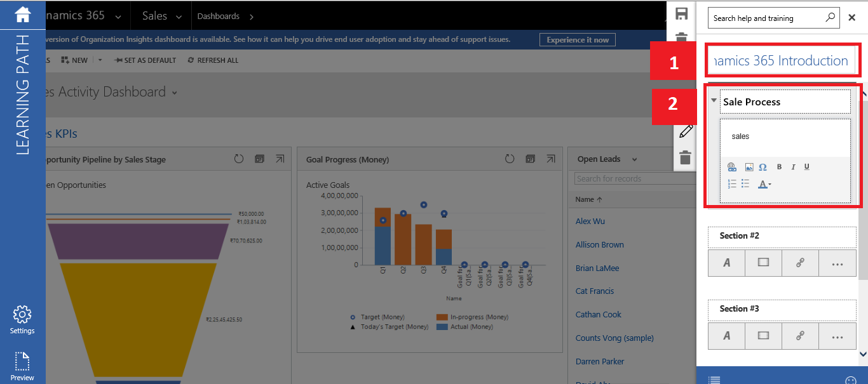
Task: Add video content to Section #2
Action: [764, 263]
